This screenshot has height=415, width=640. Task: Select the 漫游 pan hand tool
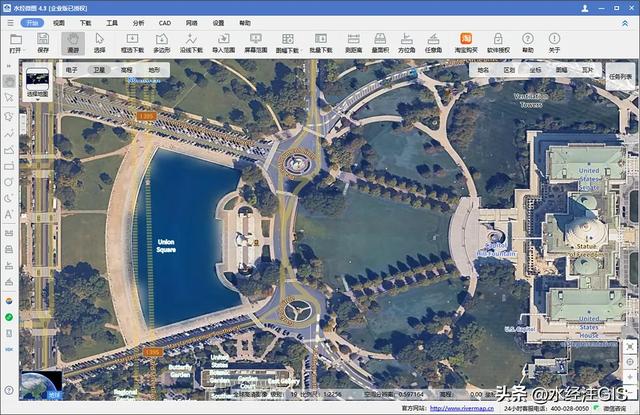[72, 42]
